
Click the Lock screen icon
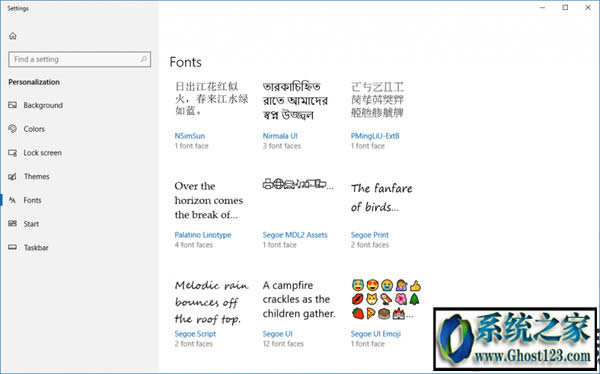pos(13,153)
